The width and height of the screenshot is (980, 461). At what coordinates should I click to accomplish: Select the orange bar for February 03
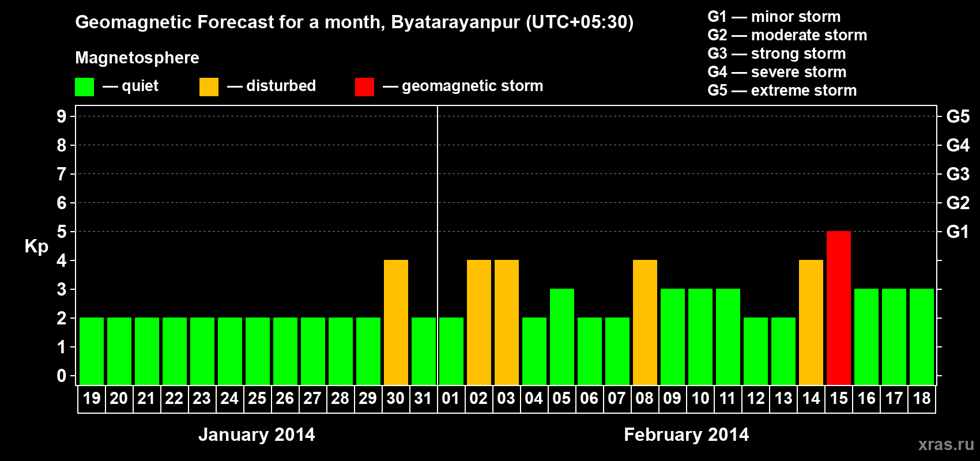(x=507, y=322)
